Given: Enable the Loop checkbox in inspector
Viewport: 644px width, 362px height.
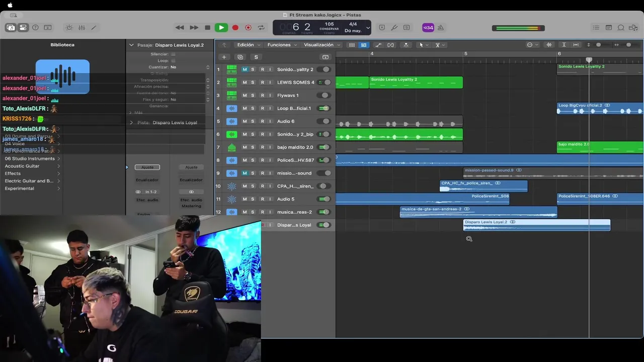Looking at the screenshot, I should 173,60.
